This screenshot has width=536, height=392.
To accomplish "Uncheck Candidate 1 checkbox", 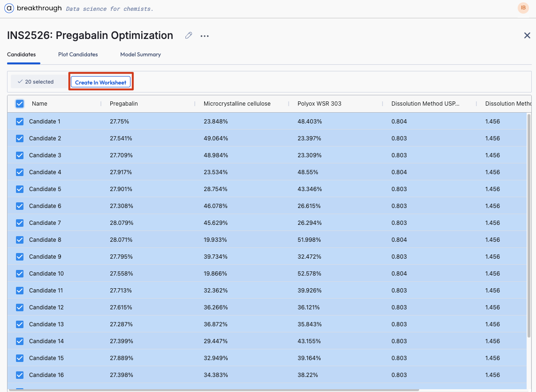I will pos(20,122).
